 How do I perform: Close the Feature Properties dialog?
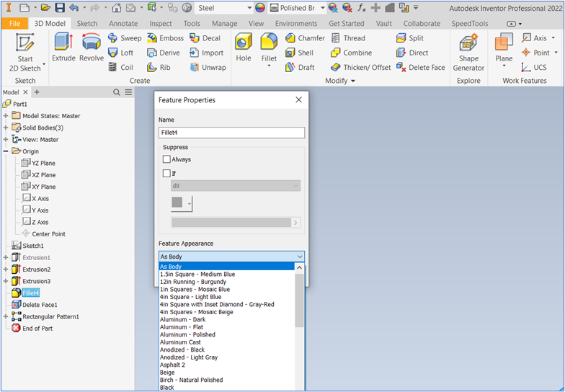(298, 99)
